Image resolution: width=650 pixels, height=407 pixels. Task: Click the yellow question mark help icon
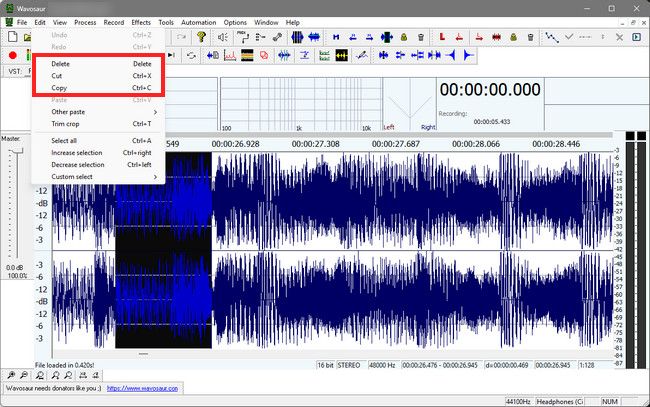pyautogui.click(x=201, y=37)
